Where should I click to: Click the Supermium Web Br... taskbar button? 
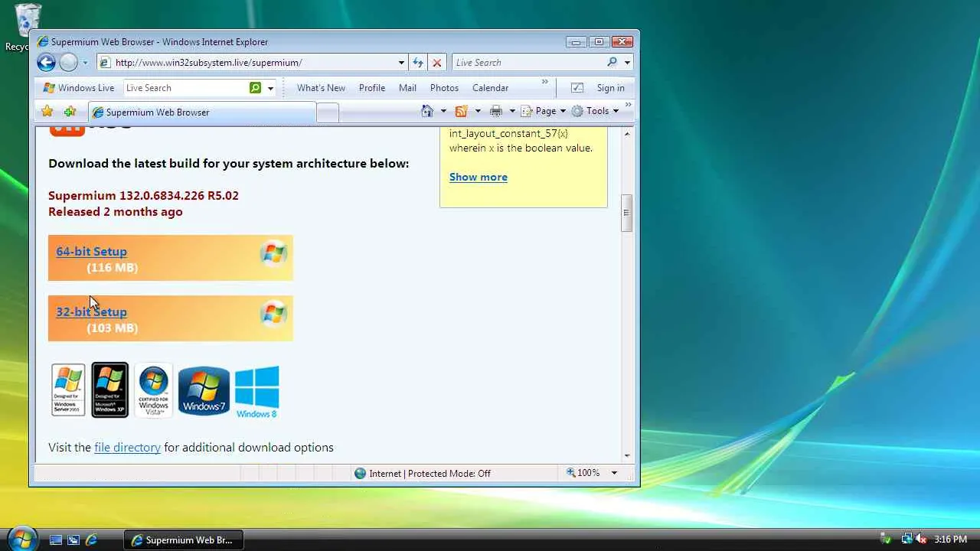point(184,540)
